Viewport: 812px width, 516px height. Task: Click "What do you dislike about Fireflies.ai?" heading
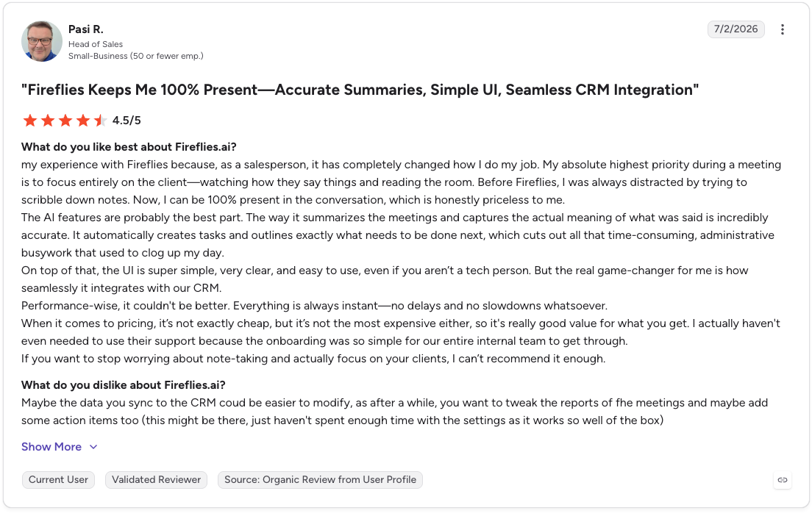[x=124, y=385]
